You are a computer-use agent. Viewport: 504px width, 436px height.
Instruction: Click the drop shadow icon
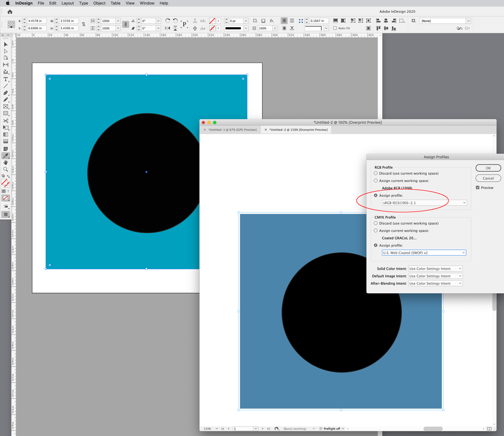click(263, 21)
